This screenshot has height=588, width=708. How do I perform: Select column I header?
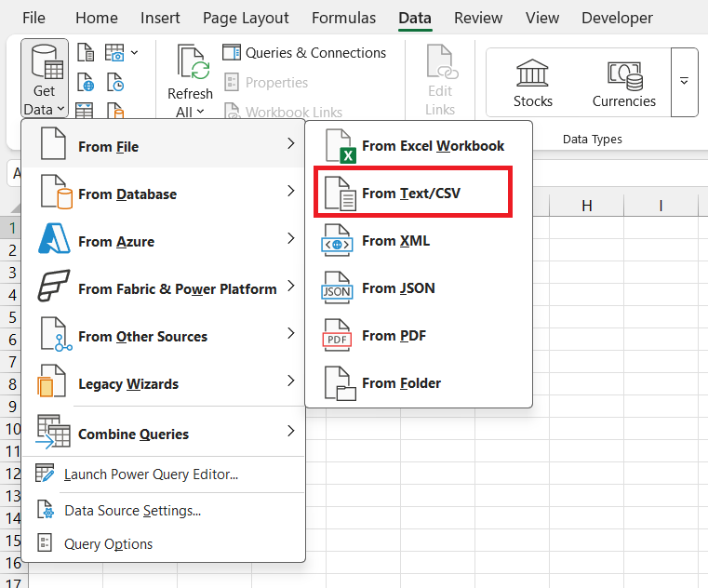[x=661, y=206]
